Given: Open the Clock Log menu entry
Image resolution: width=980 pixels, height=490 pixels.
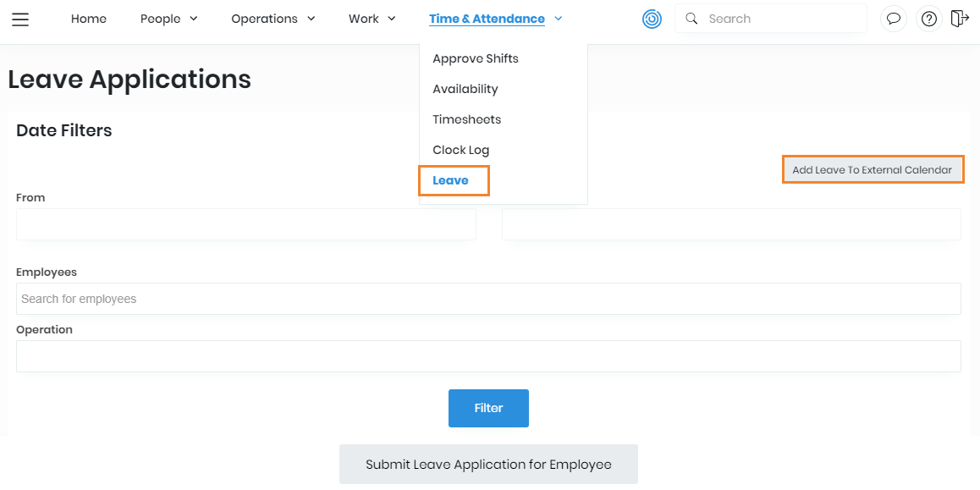Looking at the screenshot, I should pyautogui.click(x=460, y=150).
